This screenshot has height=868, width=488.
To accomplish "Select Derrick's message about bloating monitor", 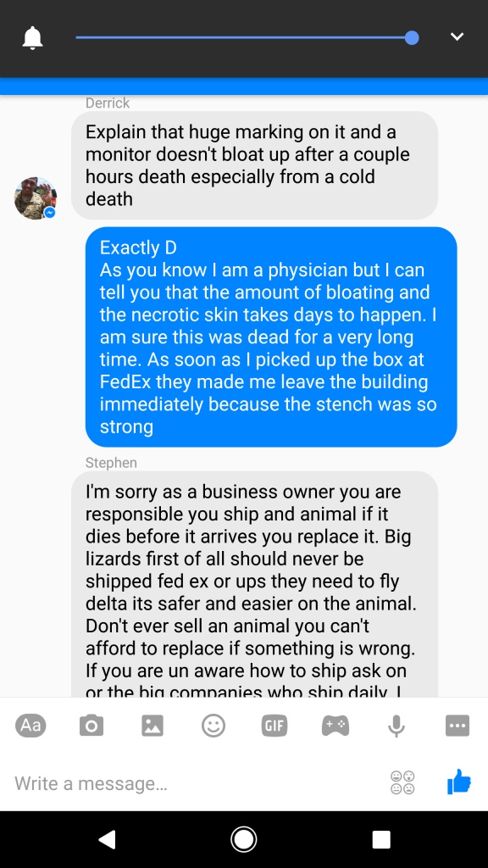I will (254, 165).
